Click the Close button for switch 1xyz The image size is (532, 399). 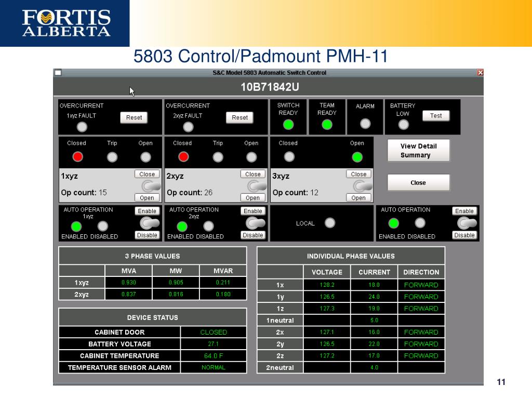(x=147, y=174)
